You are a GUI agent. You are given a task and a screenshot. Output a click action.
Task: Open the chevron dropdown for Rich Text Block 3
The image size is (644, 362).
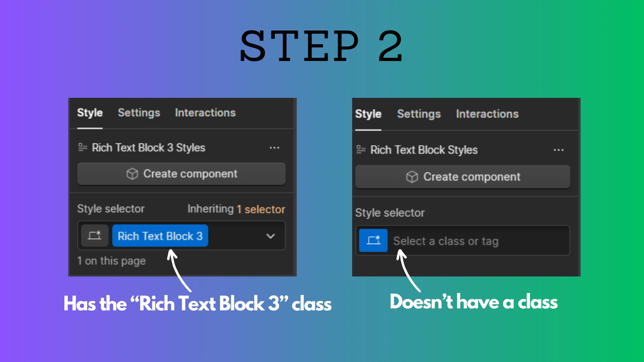coord(272,236)
